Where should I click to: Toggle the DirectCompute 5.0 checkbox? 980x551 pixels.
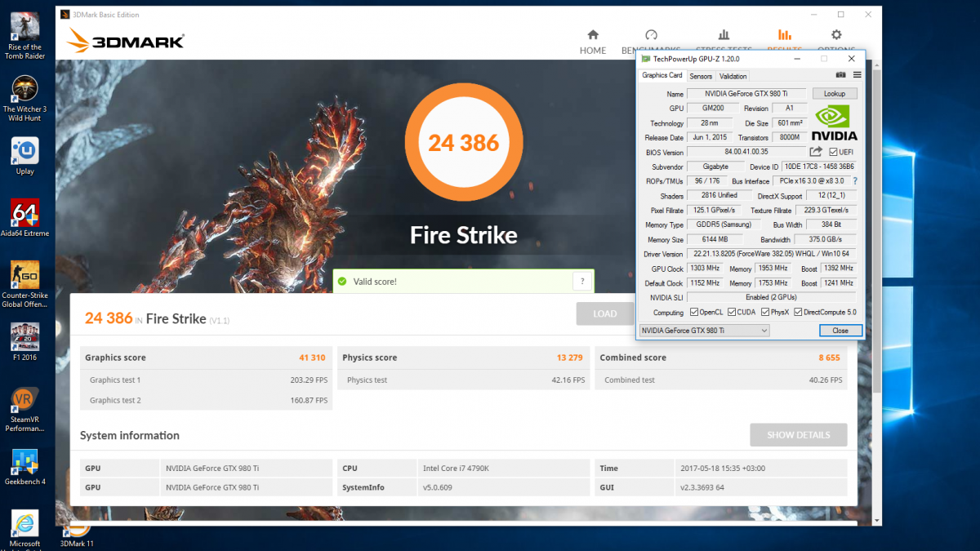(798, 312)
